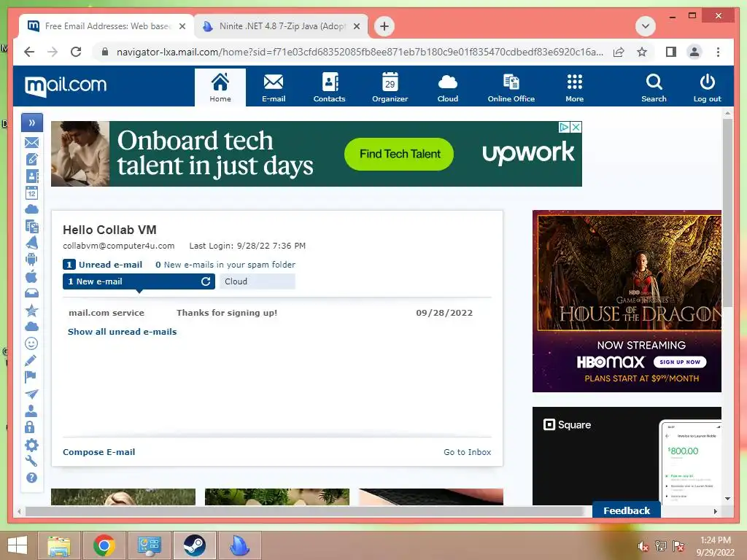Click Search magnifier in mail.com header
747x560 pixels.
point(654,87)
